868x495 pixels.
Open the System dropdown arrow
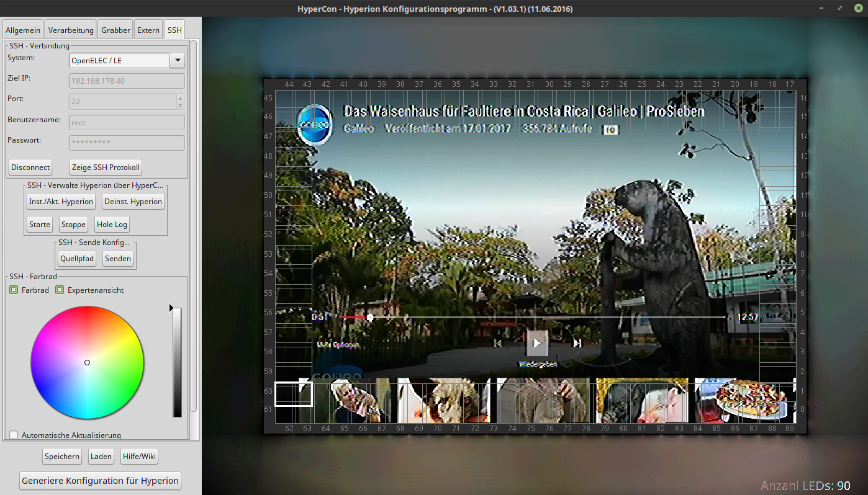coord(178,60)
